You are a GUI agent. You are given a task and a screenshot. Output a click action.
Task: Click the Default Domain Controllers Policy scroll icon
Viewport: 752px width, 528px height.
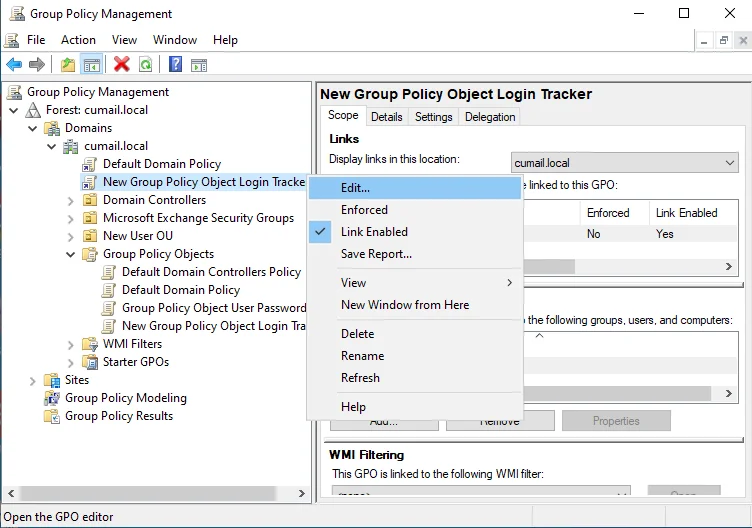[109, 272]
